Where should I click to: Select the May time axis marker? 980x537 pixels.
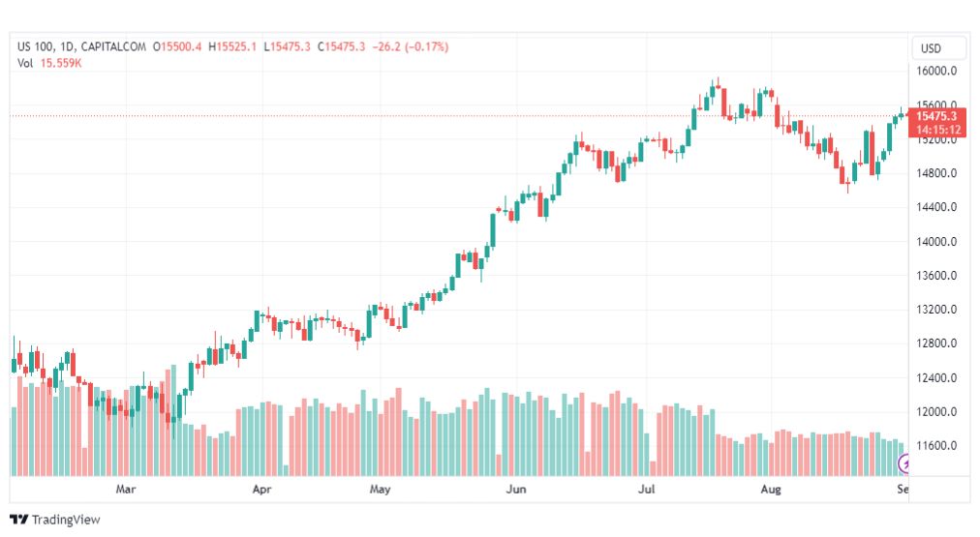(380, 490)
